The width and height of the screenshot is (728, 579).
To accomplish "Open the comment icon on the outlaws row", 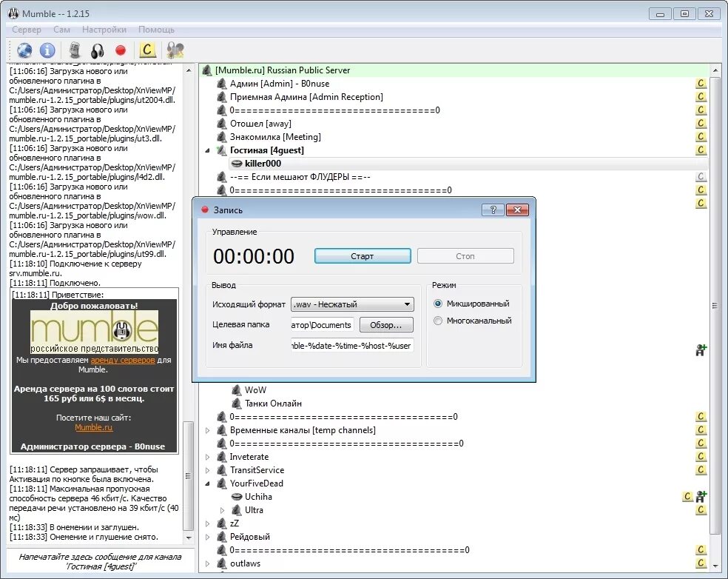I will (x=701, y=563).
